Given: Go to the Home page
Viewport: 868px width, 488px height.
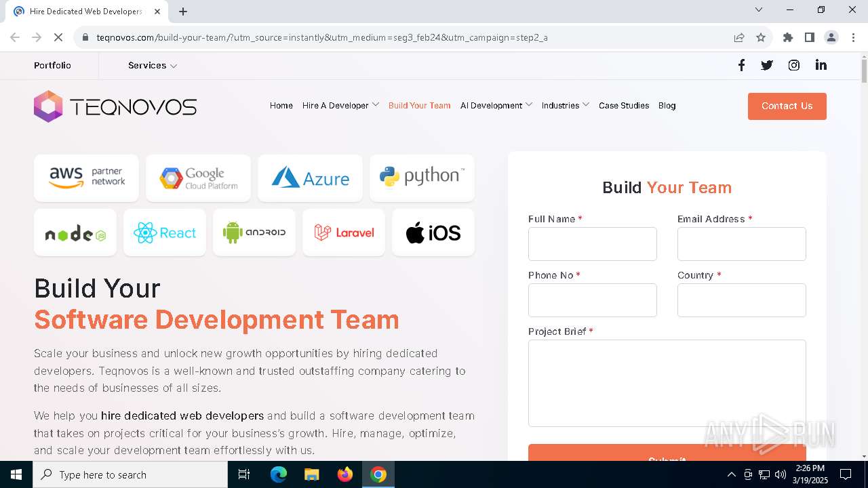Looking at the screenshot, I should 281,106.
